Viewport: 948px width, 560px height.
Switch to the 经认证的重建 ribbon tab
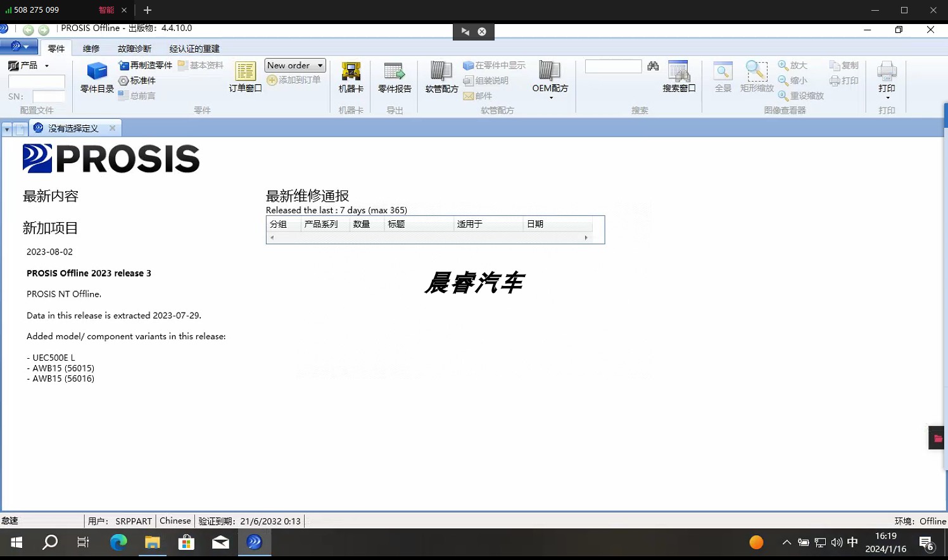point(194,48)
